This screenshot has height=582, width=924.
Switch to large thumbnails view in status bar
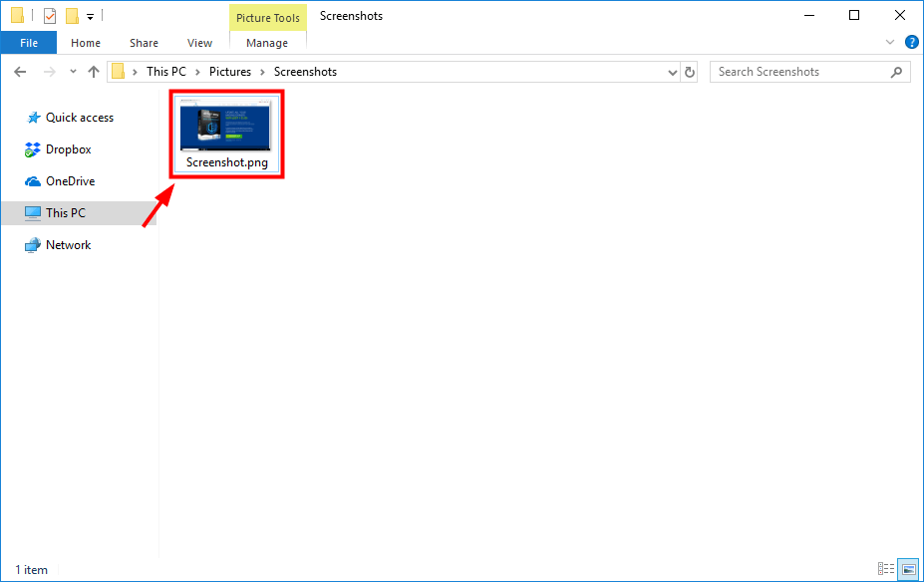coord(908,568)
